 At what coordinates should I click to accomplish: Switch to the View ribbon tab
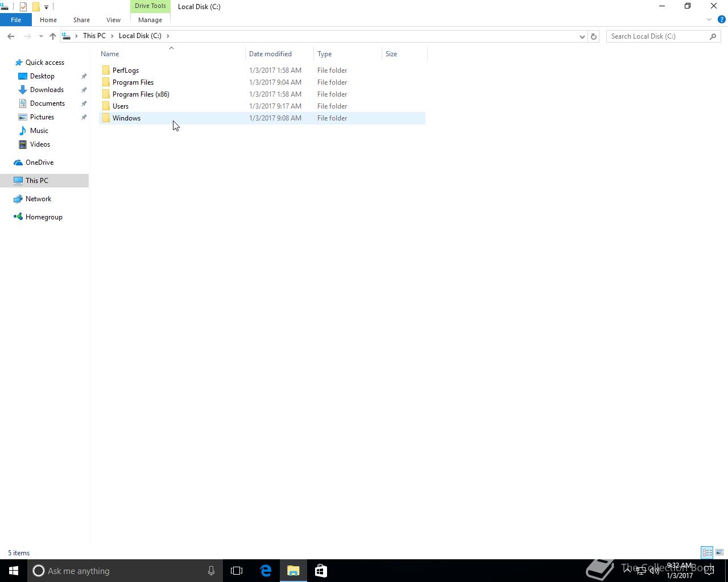click(x=113, y=20)
